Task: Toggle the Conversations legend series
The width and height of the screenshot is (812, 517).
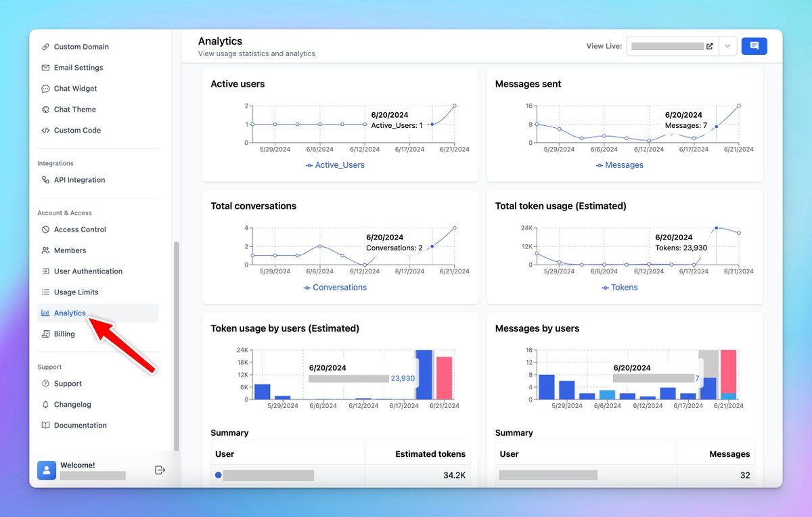Action: tap(335, 288)
